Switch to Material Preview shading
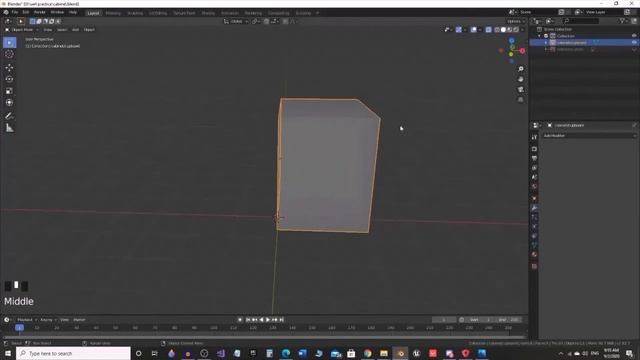The width and height of the screenshot is (640, 360). tap(509, 30)
